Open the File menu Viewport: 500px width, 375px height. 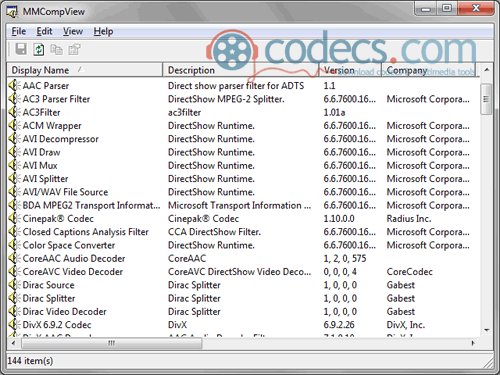[19, 31]
